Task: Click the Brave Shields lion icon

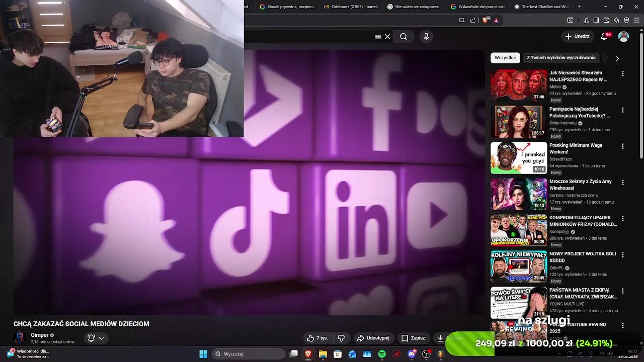Action: [x=486, y=20]
